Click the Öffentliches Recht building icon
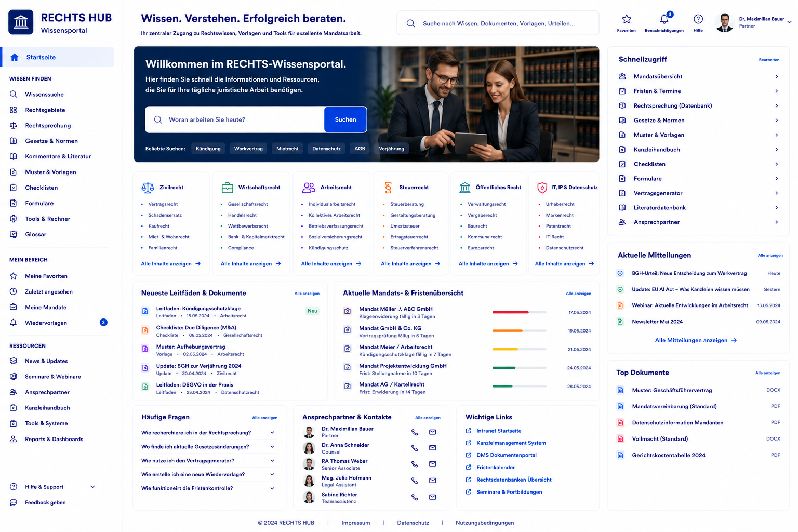The height and width of the screenshot is (532, 798). tap(465, 188)
